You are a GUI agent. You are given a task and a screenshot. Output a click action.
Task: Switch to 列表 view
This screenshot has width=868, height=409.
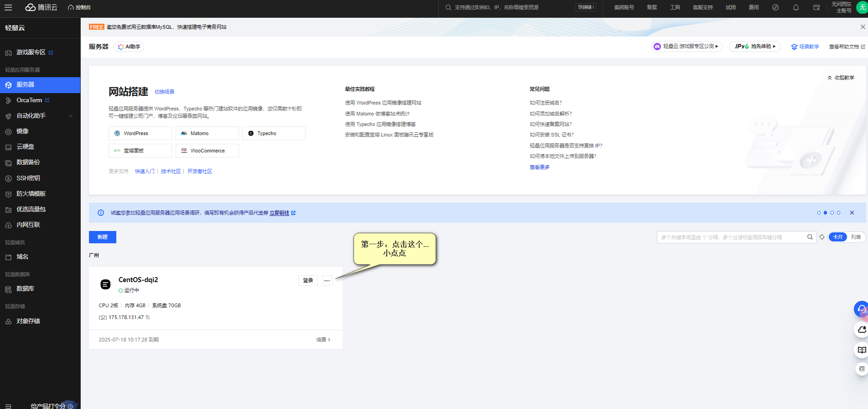click(x=856, y=237)
